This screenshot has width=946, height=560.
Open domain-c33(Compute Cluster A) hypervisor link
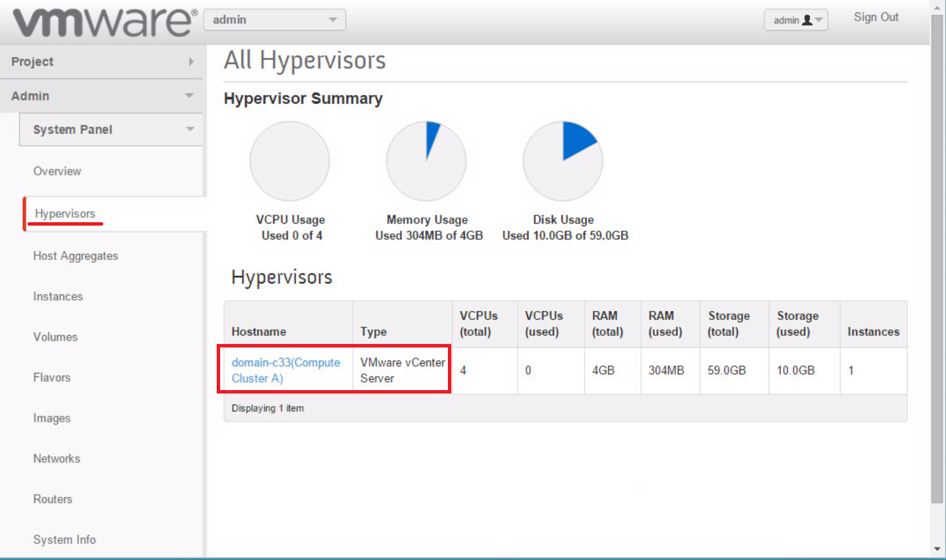286,370
